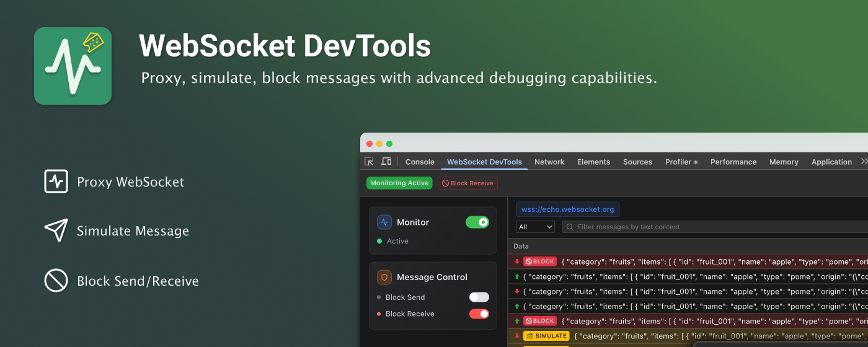Click the Block Receive status badge

click(467, 183)
